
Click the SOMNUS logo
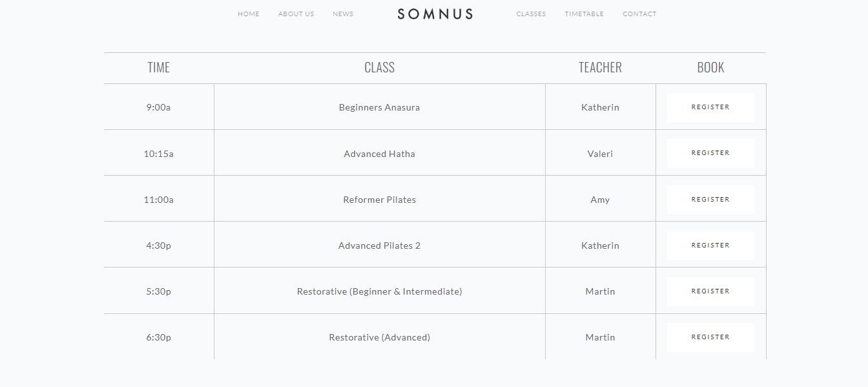(435, 14)
